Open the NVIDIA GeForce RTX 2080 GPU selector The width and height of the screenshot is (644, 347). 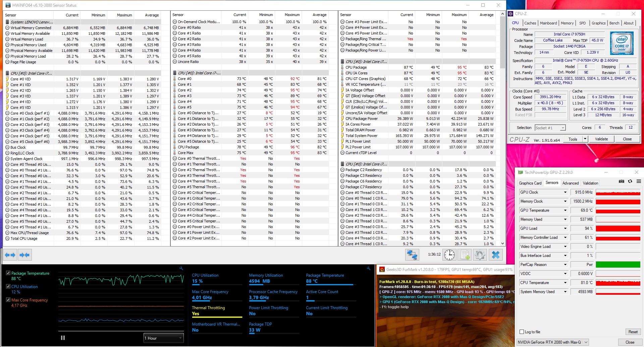pyautogui.click(x=552, y=342)
